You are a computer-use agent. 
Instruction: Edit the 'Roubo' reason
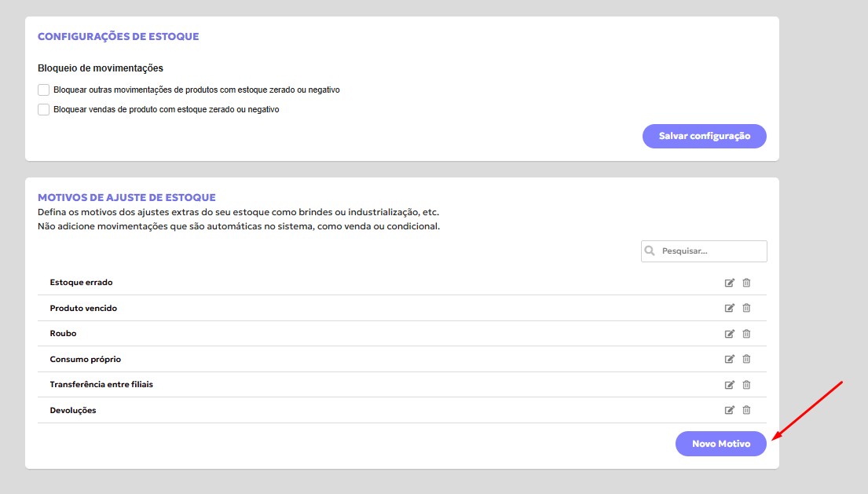pos(729,334)
